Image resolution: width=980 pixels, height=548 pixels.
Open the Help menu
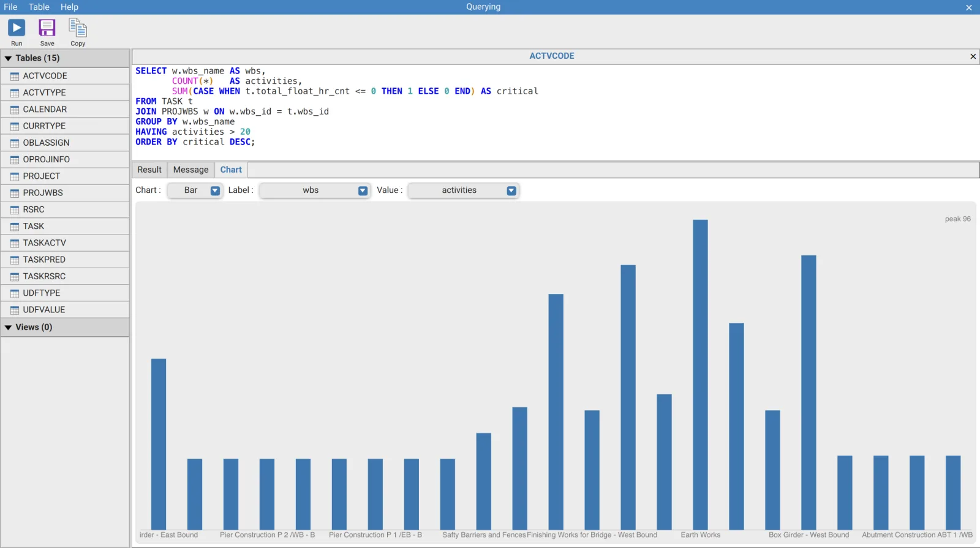click(69, 7)
